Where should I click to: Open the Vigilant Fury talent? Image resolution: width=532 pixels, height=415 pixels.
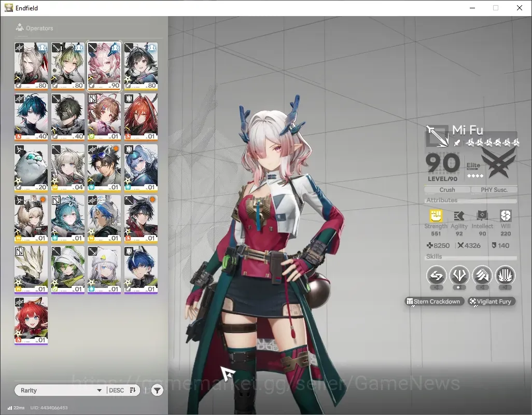[x=491, y=301]
